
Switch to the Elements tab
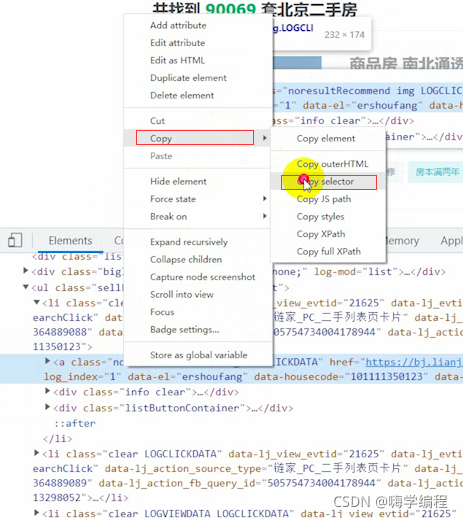click(x=70, y=240)
